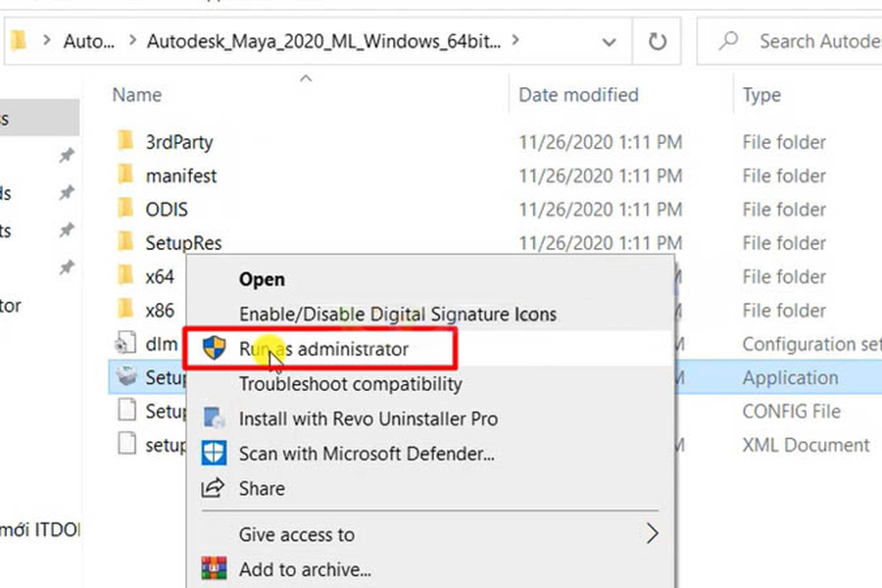Click the UAC shield icon beside Run as administrator
The height and width of the screenshot is (588, 882).
click(214, 348)
